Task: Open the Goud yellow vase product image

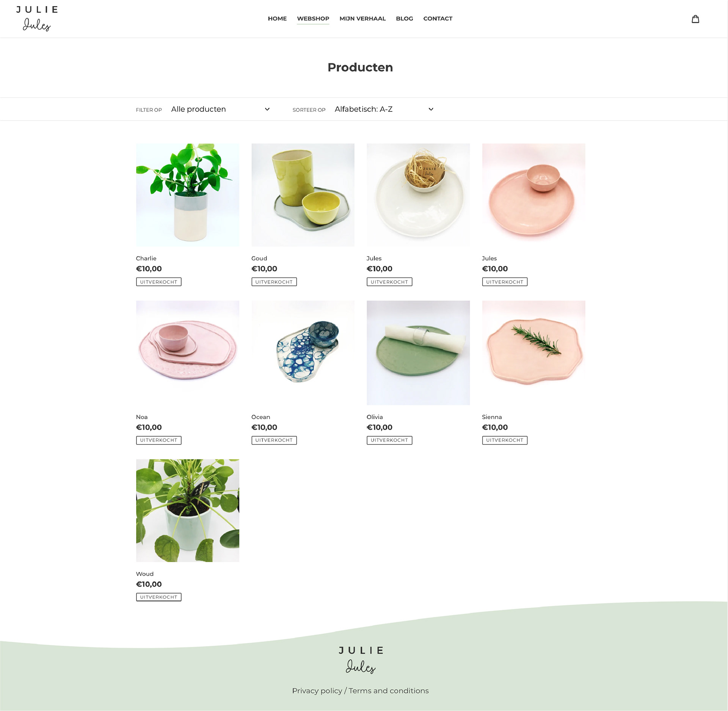Action: [x=303, y=195]
